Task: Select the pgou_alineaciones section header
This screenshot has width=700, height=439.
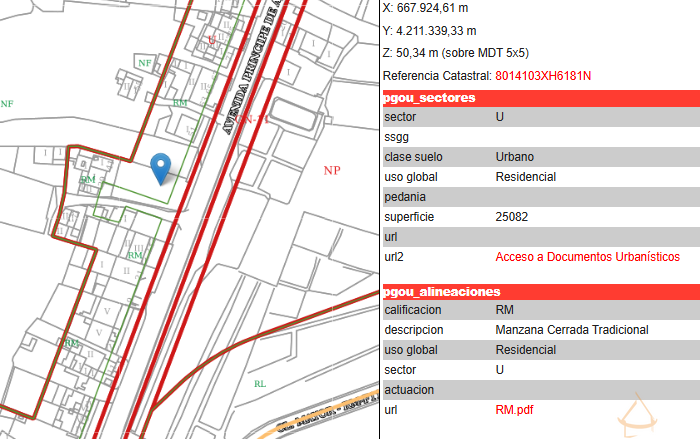Action: click(x=541, y=292)
